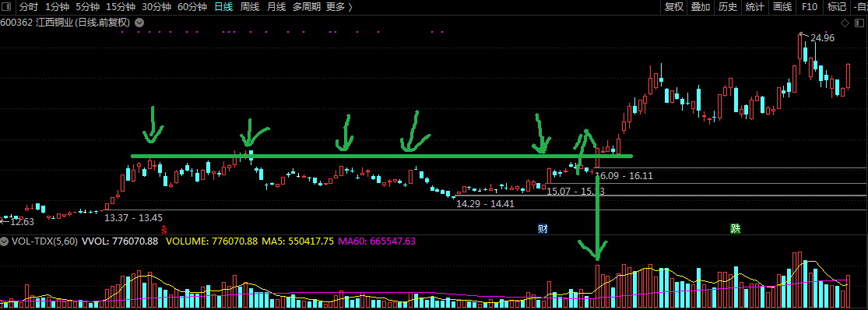
Task: Click the 600362 江西铜业 stock title
Action: (x=65, y=23)
